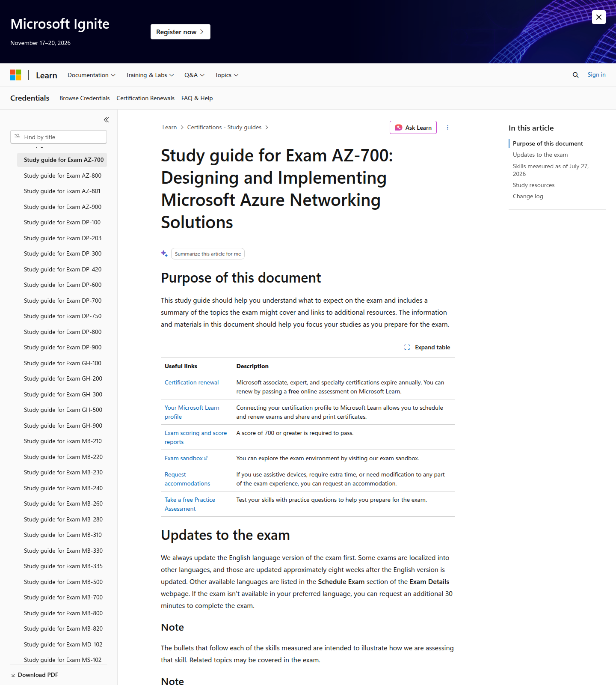Screen dimensions: 616x685
Task: Close the Microsoft Ignite banner
Action: coord(599,17)
